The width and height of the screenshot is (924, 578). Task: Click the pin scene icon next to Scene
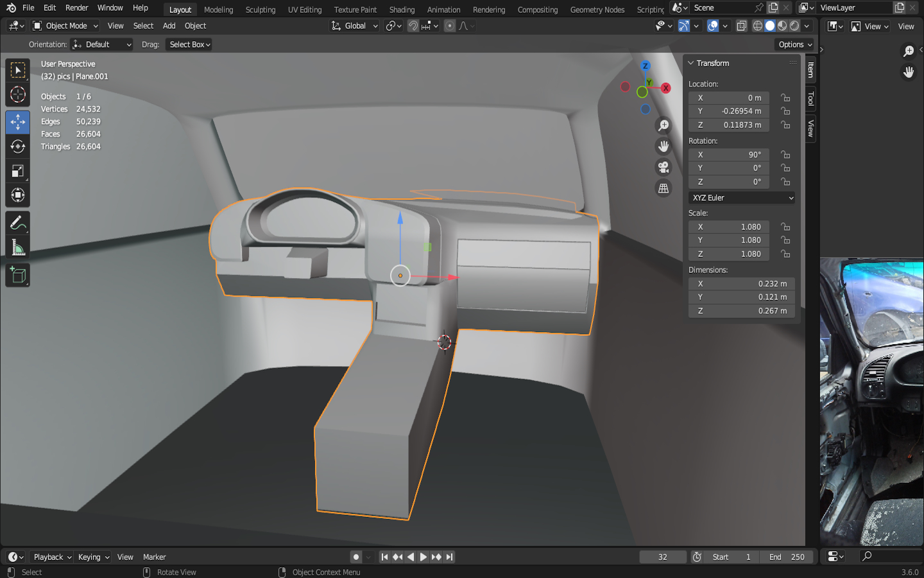point(759,8)
